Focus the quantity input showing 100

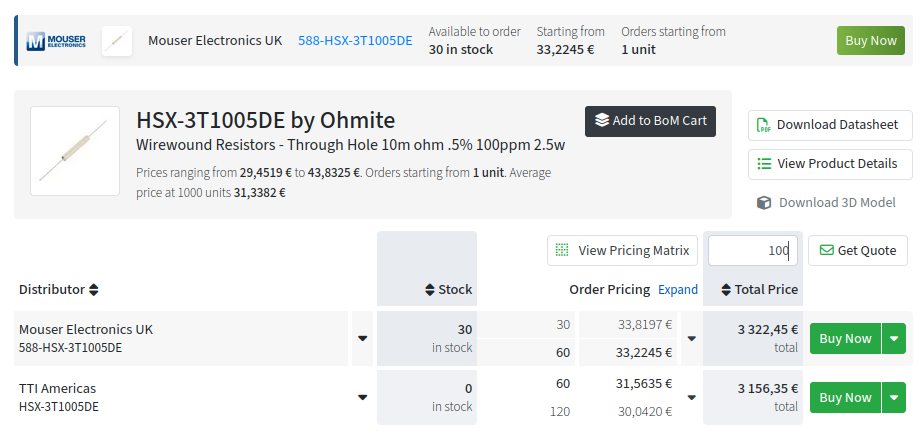point(753,251)
